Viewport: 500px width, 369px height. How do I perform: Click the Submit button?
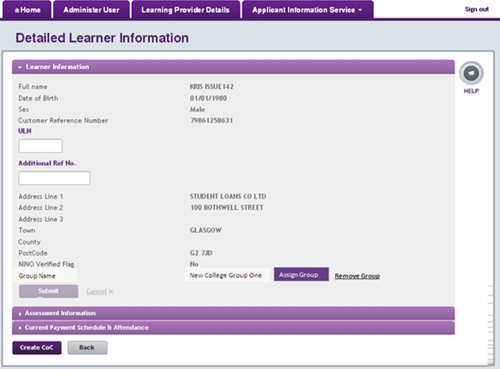click(x=49, y=291)
